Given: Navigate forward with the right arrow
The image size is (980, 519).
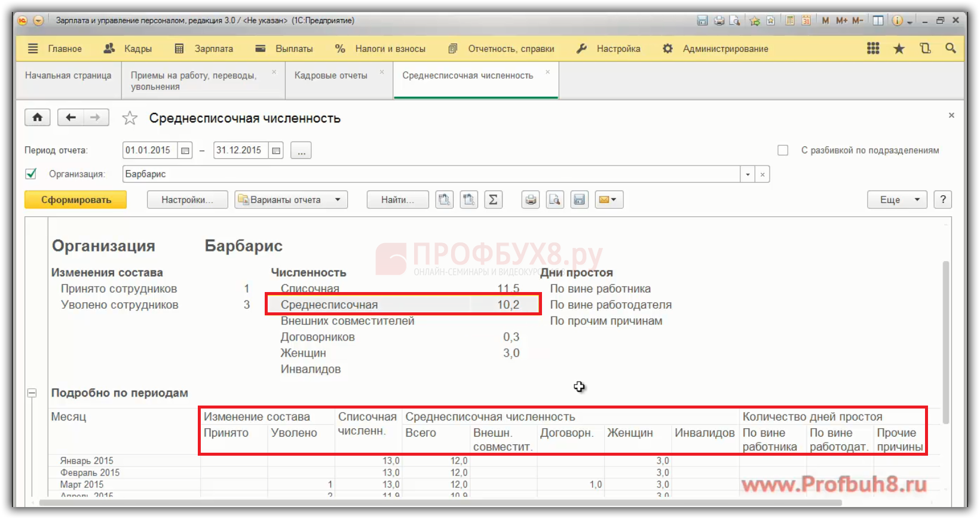Looking at the screenshot, I should click(96, 117).
